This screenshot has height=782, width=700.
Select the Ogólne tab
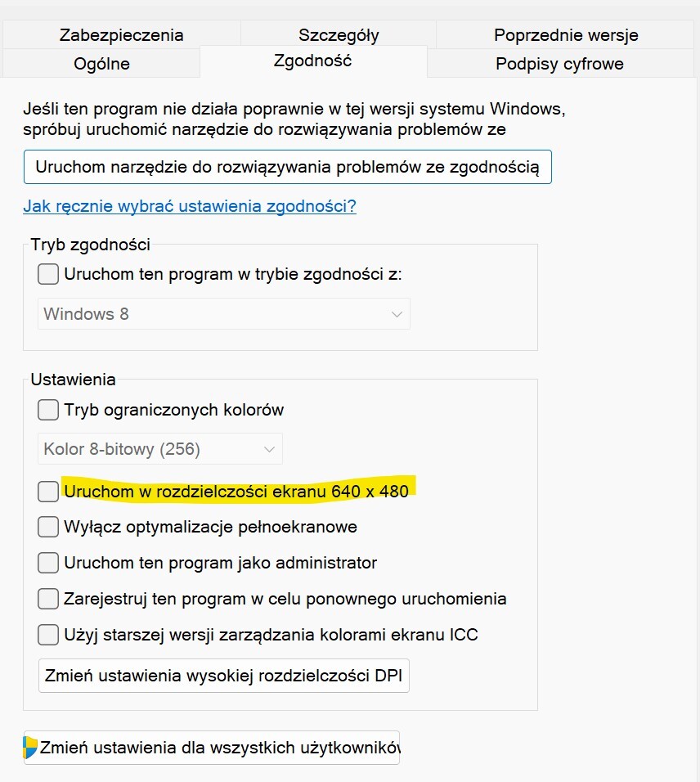click(101, 64)
